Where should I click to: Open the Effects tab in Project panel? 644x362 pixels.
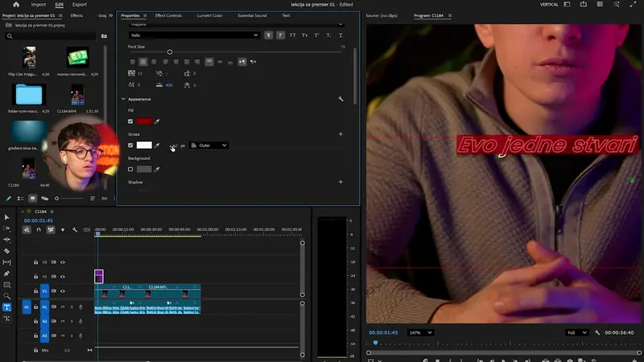coord(76,15)
